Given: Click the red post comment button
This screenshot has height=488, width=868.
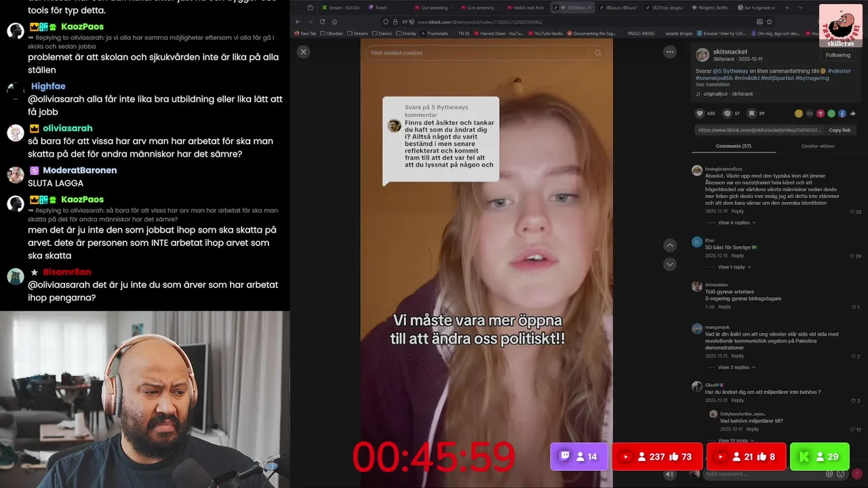Looking at the screenshot, I should [857, 474].
